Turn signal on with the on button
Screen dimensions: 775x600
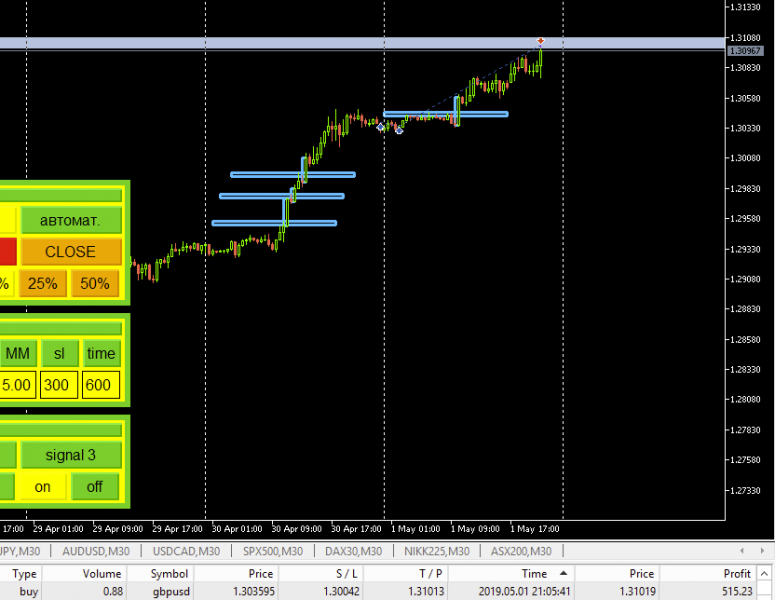pyautogui.click(x=43, y=487)
